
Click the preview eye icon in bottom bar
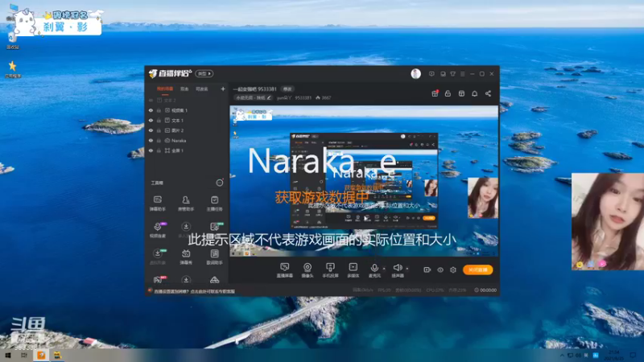[440, 269]
